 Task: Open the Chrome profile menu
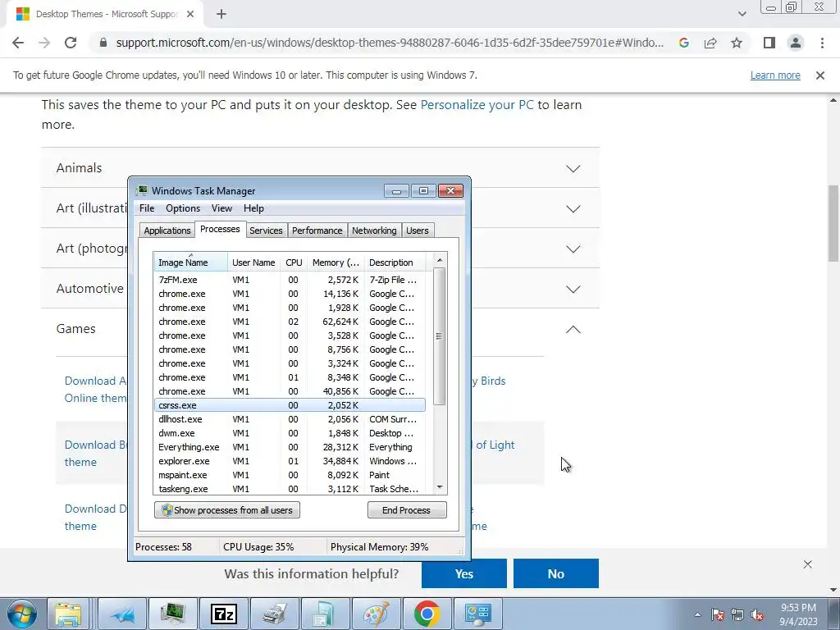click(796, 43)
